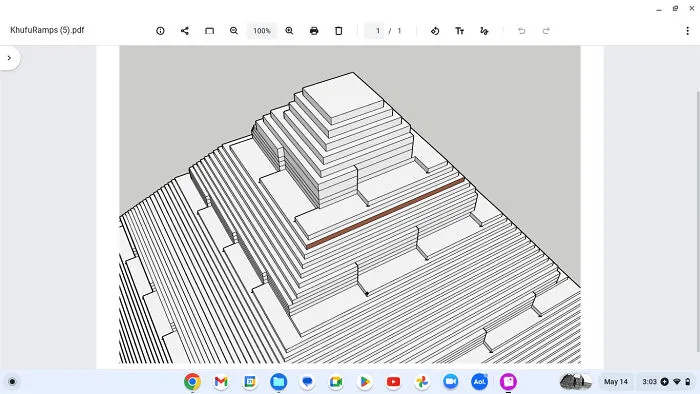Select the text annotation tool
This screenshot has height=394, width=700.
click(459, 31)
